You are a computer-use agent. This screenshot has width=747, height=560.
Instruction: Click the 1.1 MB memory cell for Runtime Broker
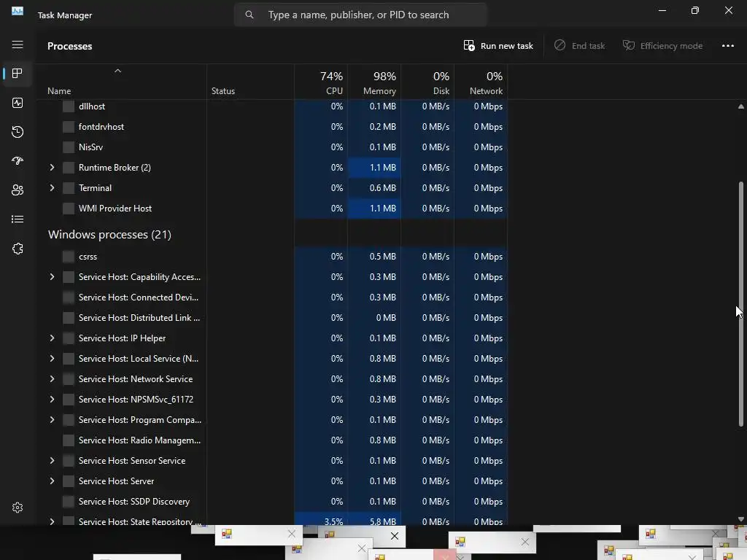click(x=374, y=168)
